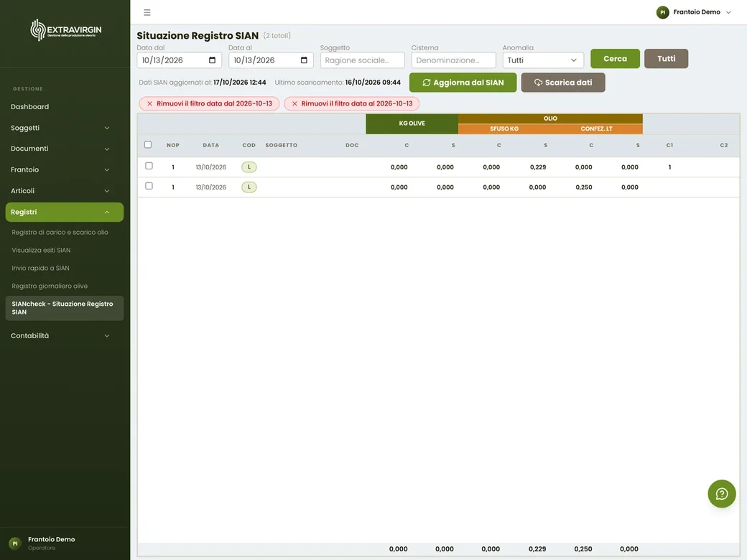Select SIANcheck - Situazione Registro SIAN
Image resolution: width=747 pixels, height=560 pixels.
point(65,307)
